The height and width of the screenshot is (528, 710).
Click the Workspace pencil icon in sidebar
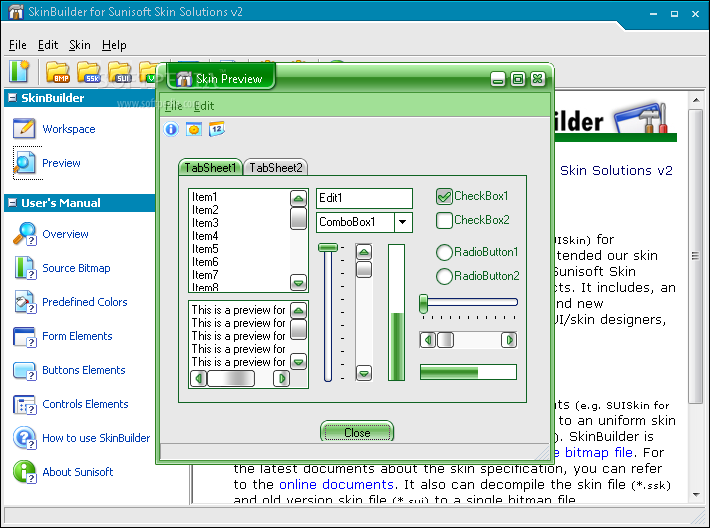click(x=24, y=128)
